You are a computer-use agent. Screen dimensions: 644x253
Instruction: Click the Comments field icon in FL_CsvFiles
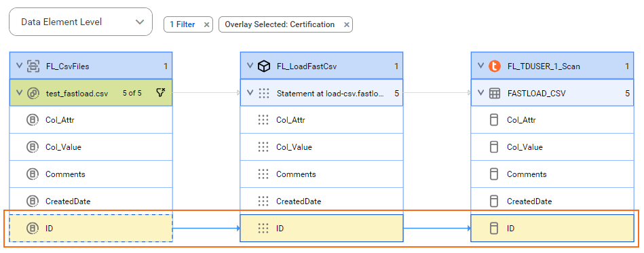pyautogui.click(x=32, y=174)
